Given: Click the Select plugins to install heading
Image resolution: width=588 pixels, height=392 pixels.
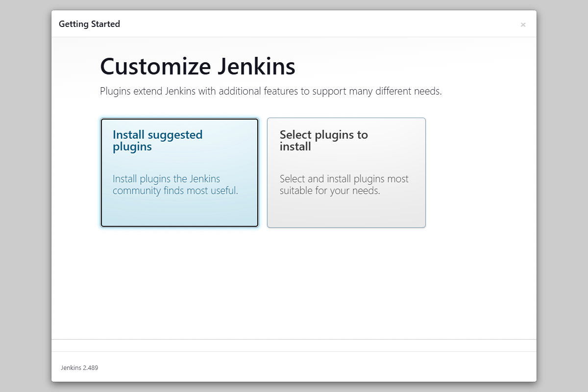Looking at the screenshot, I should point(323,141).
